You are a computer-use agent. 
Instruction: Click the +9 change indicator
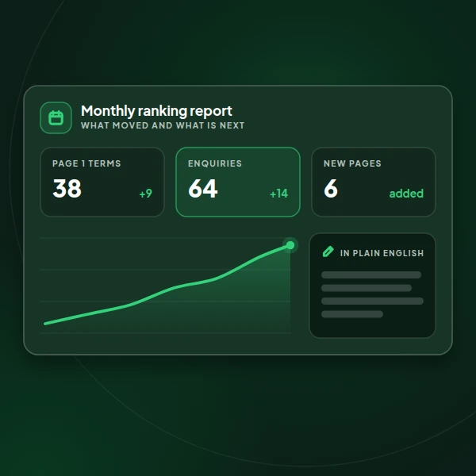[146, 194]
